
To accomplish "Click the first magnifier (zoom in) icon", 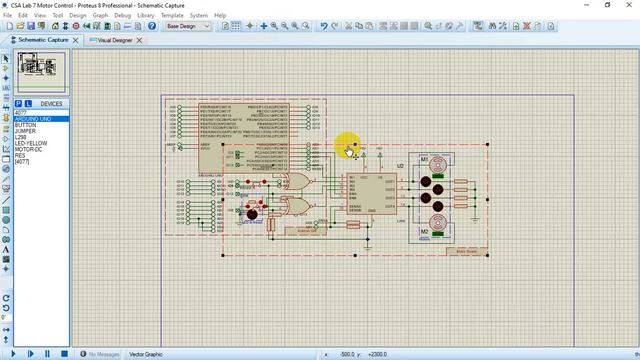I will click(x=274, y=26).
